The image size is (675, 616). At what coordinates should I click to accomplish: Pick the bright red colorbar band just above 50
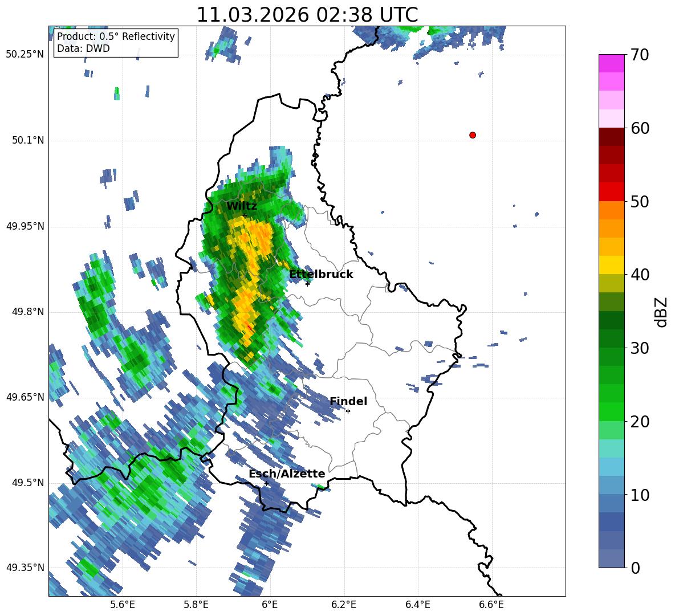611,192
